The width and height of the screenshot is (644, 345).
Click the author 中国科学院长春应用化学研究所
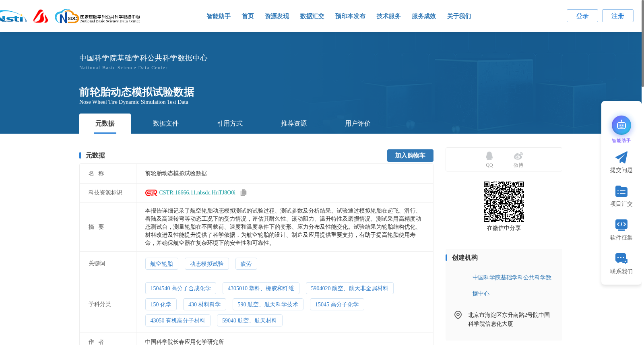pos(184,341)
